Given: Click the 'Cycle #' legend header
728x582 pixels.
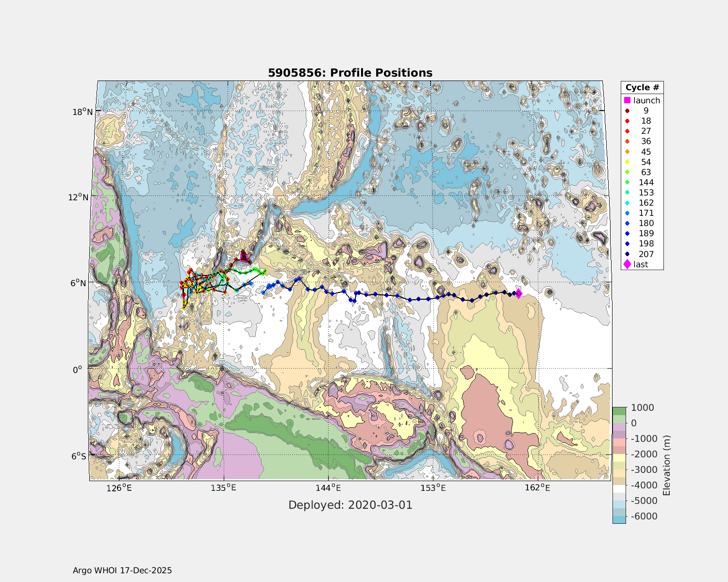Looking at the screenshot, I should click(642, 88).
